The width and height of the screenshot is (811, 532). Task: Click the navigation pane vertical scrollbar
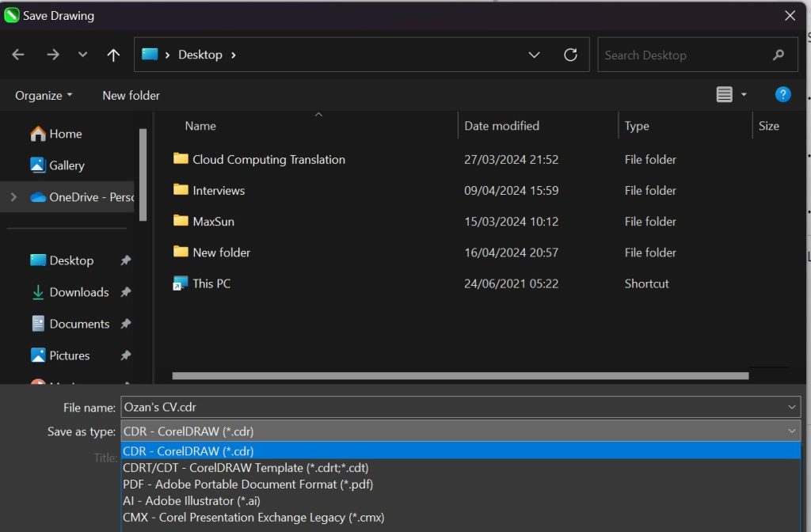pyautogui.click(x=143, y=175)
